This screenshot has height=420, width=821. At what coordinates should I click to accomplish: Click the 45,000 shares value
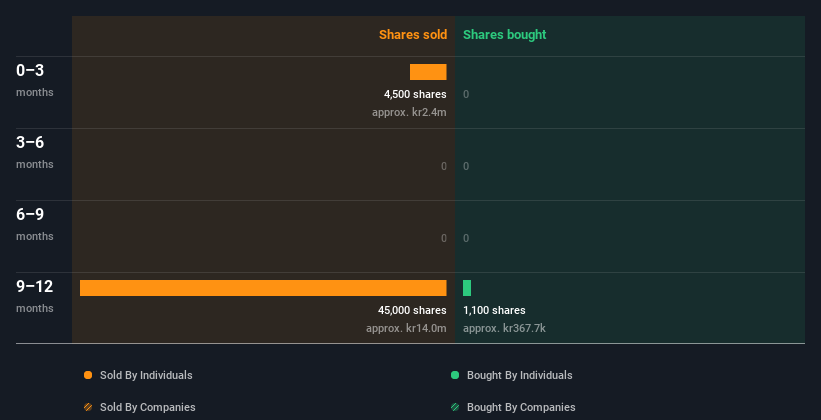click(413, 310)
